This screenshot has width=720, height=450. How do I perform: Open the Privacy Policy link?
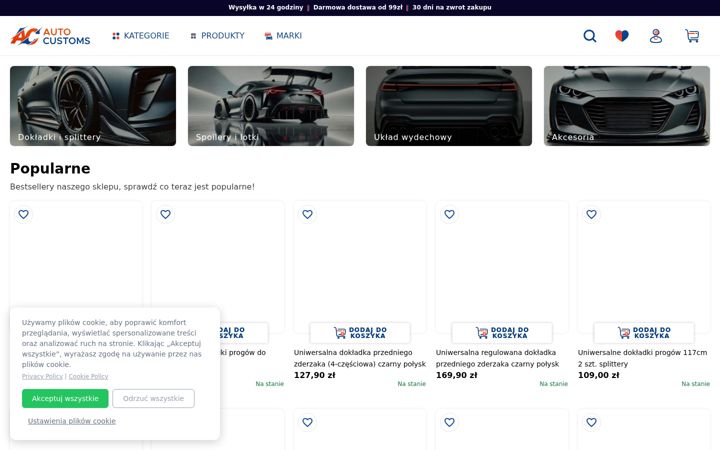point(42,377)
